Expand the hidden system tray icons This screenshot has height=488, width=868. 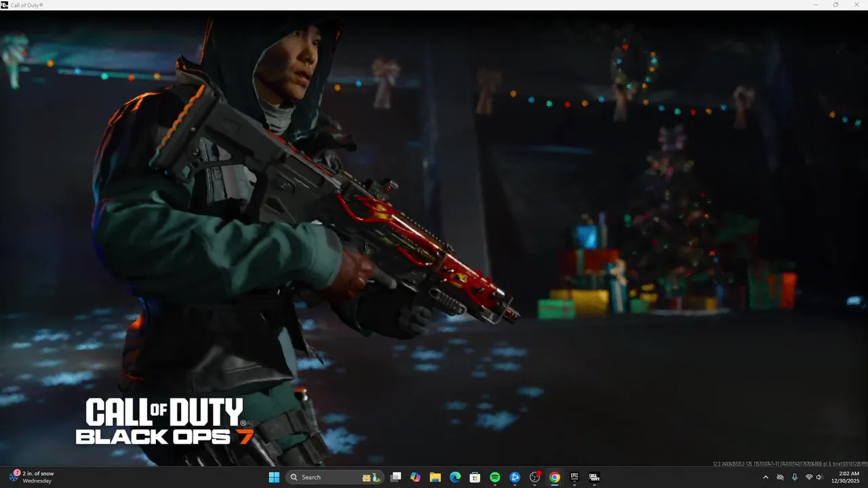(x=766, y=477)
